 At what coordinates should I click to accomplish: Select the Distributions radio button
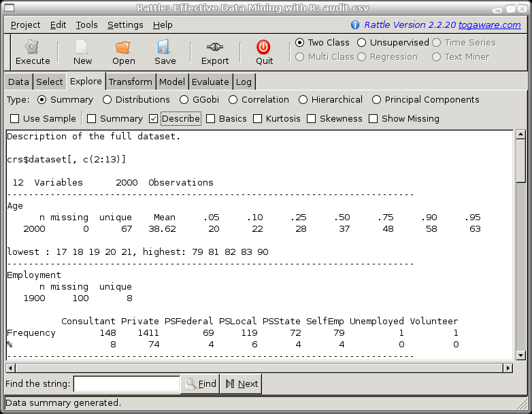[107, 100]
